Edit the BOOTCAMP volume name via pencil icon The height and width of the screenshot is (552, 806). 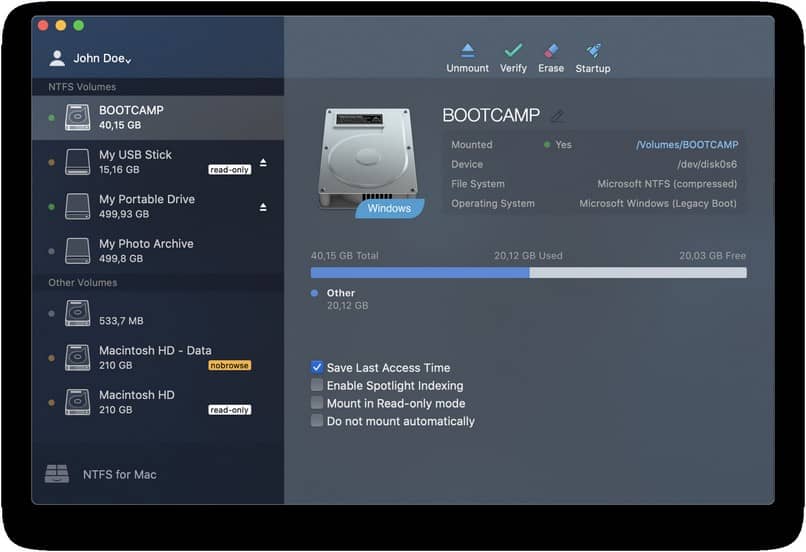[557, 116]
